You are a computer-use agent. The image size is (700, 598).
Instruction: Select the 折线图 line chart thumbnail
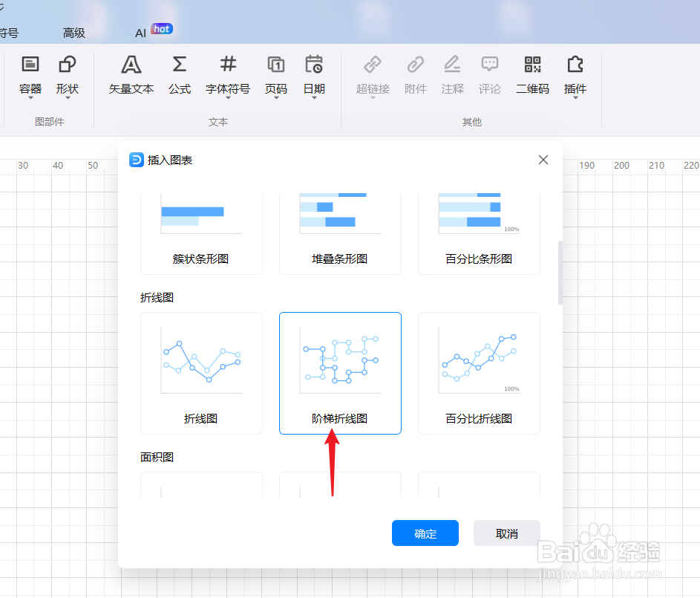(x=201, y=371)
